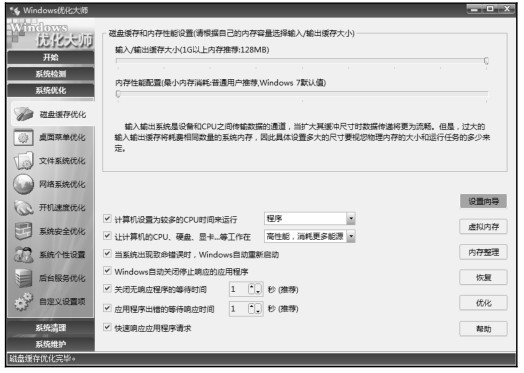The width and height of the screenshot is (524, 373).
Task: Increase 关闭无响应程序的等待时间 spinner value
Action: [252, 287]
